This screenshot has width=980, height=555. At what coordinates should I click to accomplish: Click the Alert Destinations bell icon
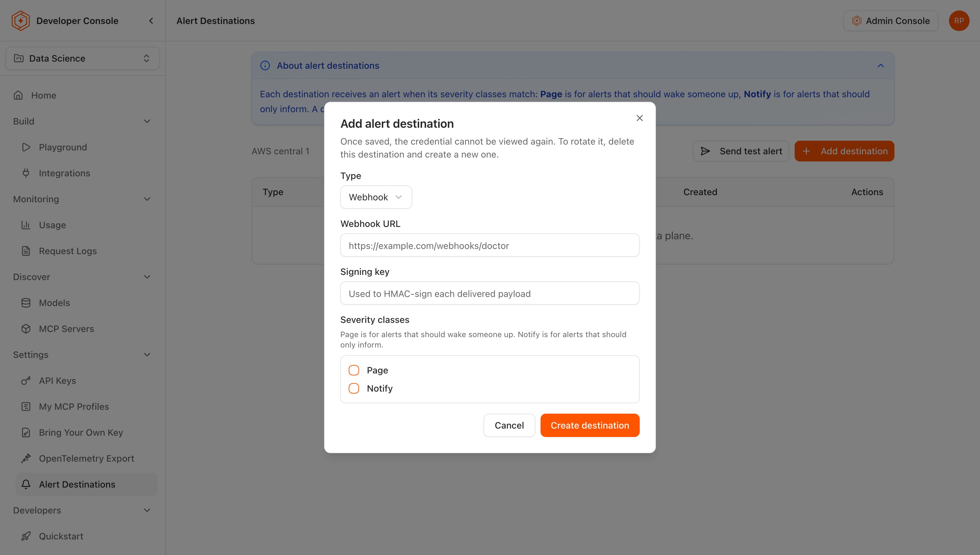[26, 484]
